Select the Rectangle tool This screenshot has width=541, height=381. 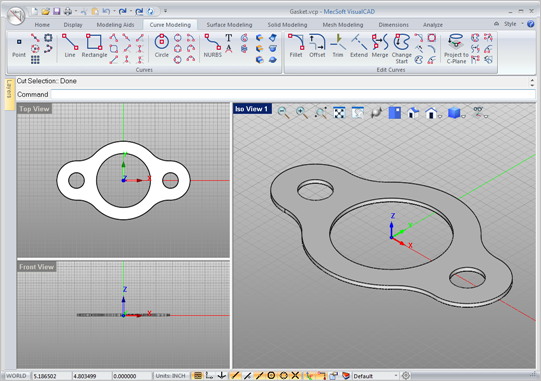tap(94, 46)
